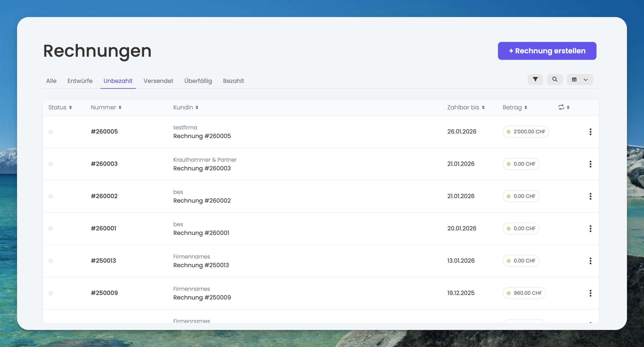This screenshot has height=347, width=644.
Task: Click the 2'000.00 CHF amount badge
Action: coord(526,132)
